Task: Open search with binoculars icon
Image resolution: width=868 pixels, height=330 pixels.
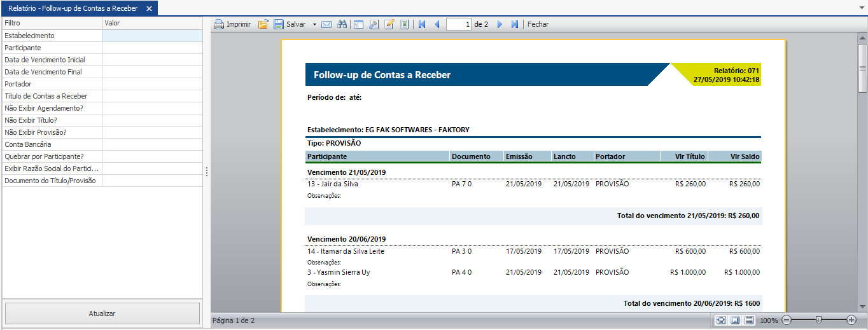Action: (342, 24)
